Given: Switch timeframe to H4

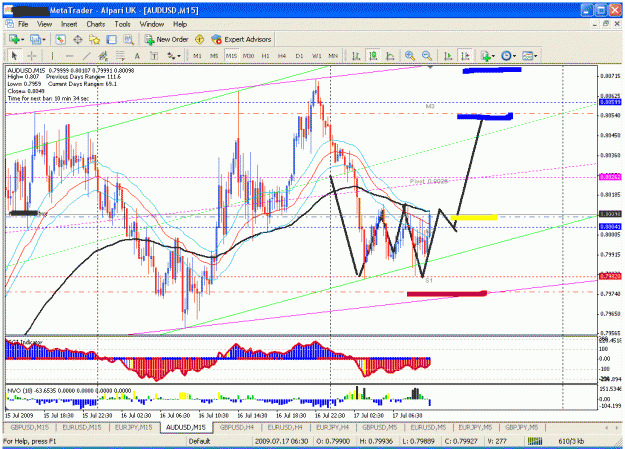Looking at the screenshot, I should click(x=282, y=56).
